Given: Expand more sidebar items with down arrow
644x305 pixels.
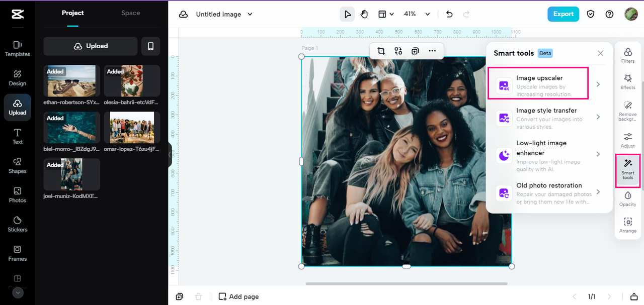Looking at the screenshot, I should pos(18,292).
